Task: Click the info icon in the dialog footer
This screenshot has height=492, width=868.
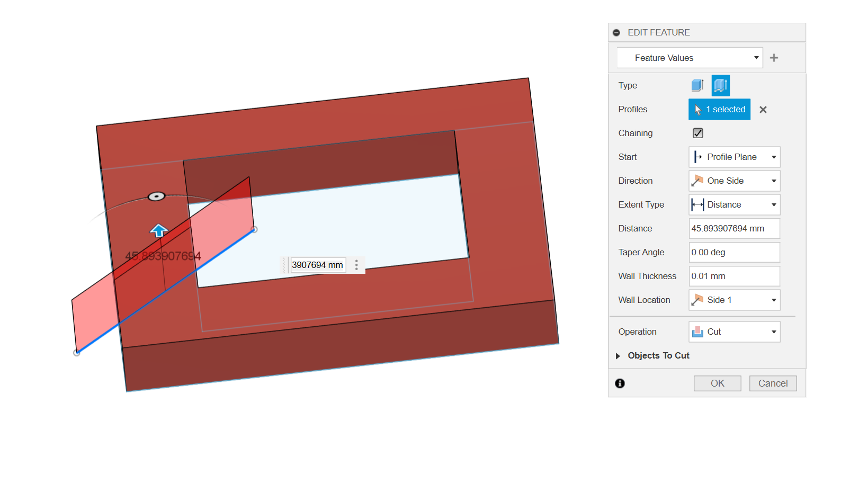Action: (620, 383)
